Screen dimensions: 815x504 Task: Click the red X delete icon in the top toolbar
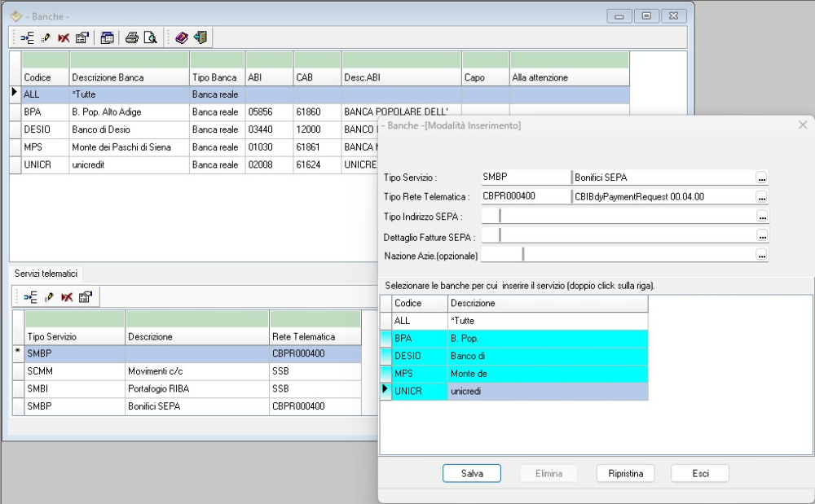pyautogui.click(x=63, y=37)
